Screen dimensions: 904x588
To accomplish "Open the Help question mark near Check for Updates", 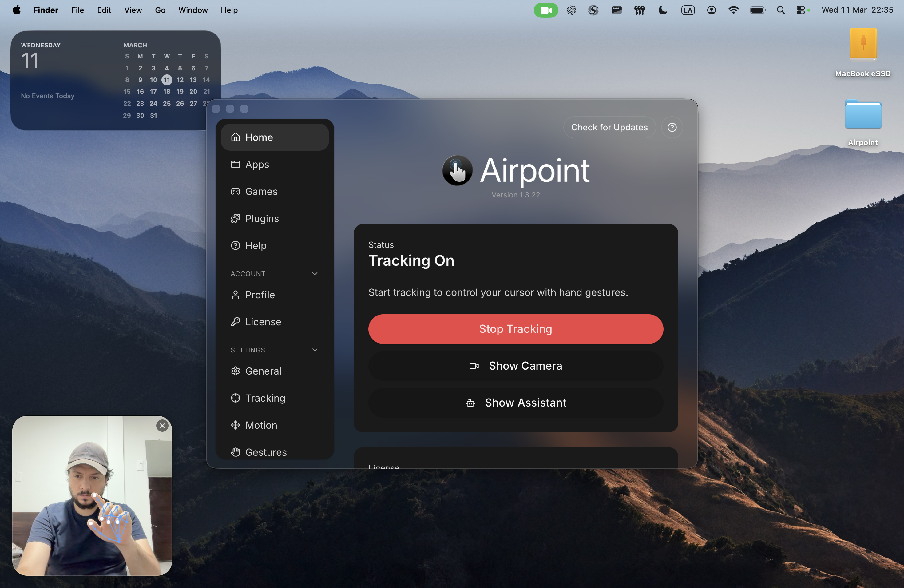I will click(x=672, y=127).
